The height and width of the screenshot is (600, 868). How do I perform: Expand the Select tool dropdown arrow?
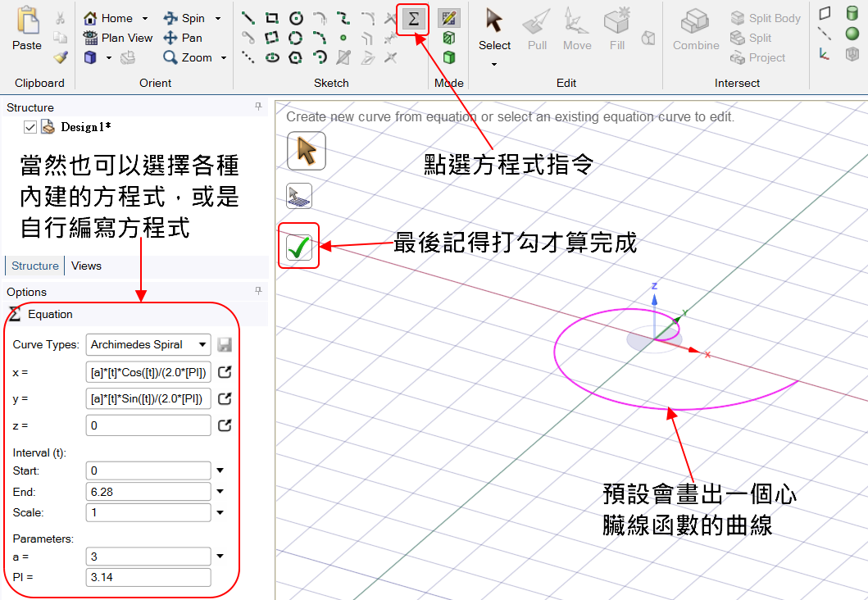click(493, 64)
